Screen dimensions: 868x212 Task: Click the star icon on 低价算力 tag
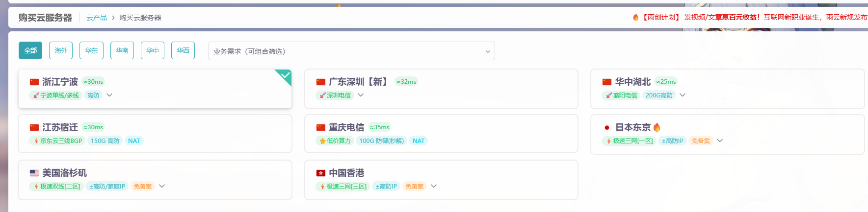(x=322, y=141)
